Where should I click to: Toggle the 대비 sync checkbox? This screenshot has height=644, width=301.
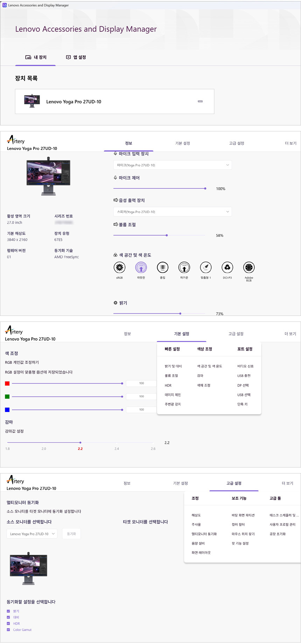pyautogui.click(x=8, y=617)
